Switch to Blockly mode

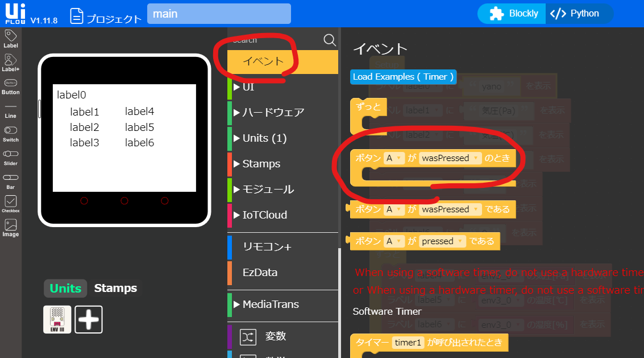point(511,13)
